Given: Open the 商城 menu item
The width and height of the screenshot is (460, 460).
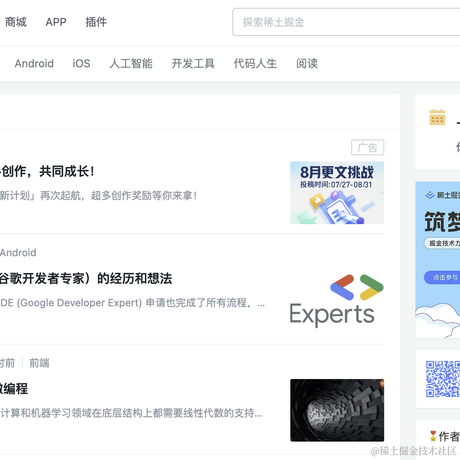Looking at the screenshot, I should (16, 22).
